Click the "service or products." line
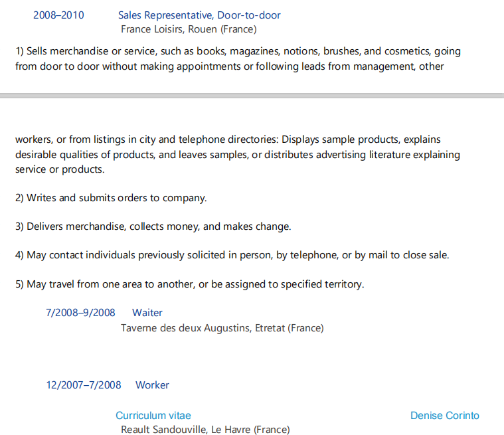The height and width of the screenshot is (435, 504). (x=60, y=169)
